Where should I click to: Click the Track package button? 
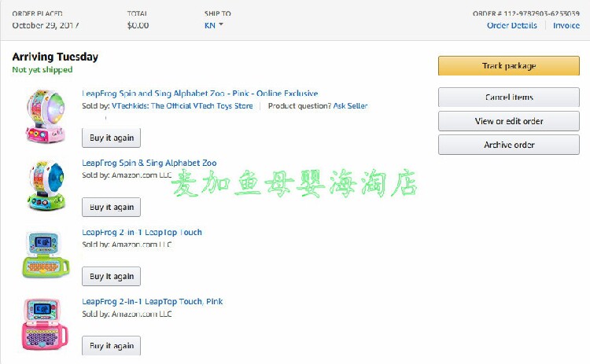[509, 66]
